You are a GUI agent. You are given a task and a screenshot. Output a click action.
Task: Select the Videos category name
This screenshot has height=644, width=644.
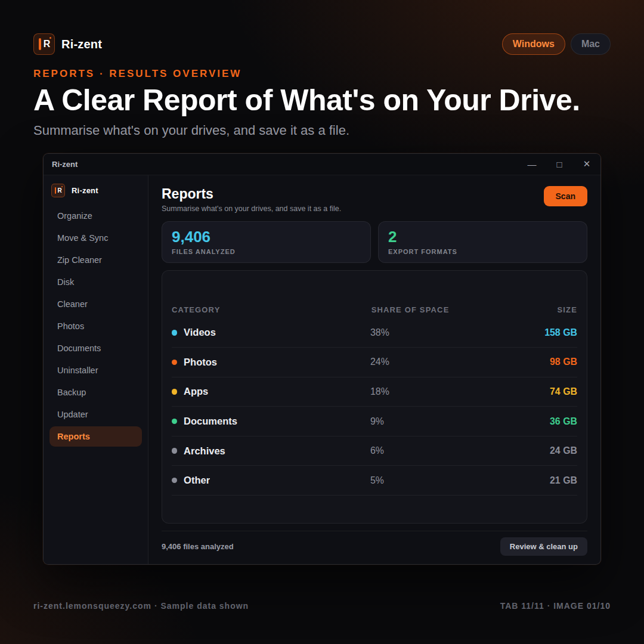point(200,333)
